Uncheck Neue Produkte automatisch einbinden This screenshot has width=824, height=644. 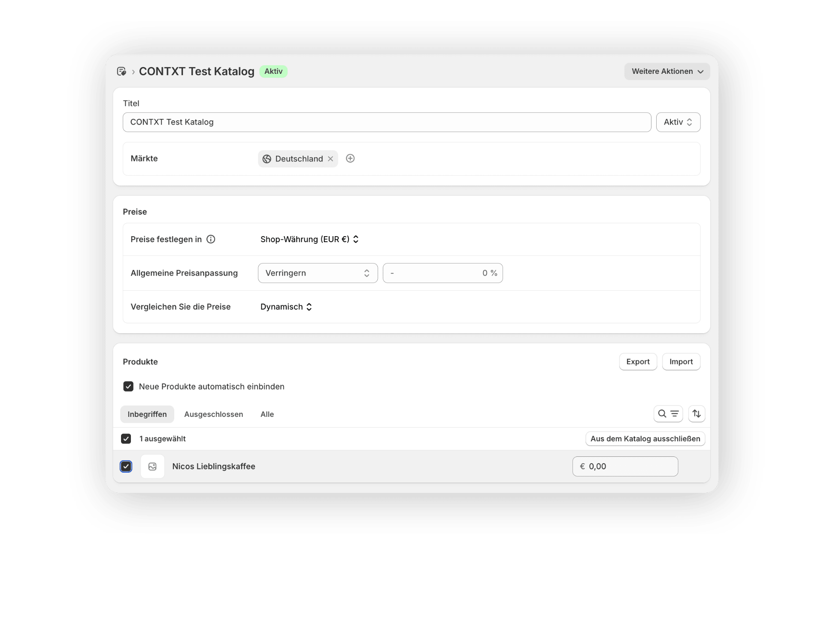tap(128, 386)
